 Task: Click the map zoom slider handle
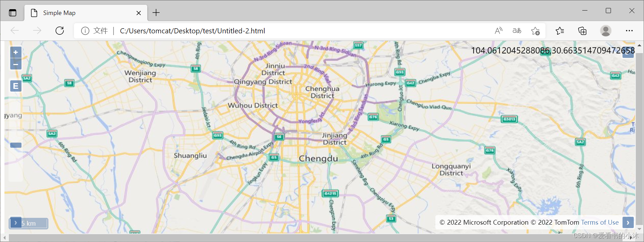click(x=16, y=145)
